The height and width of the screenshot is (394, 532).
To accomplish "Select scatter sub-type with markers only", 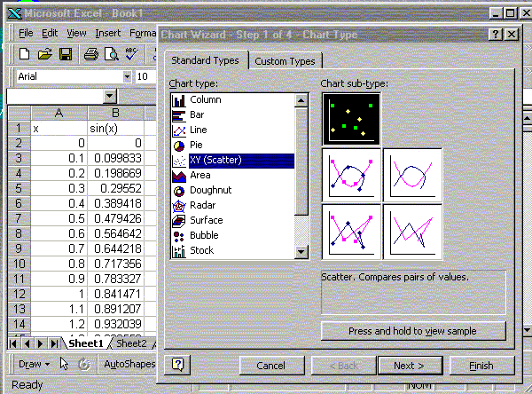I will [351, 119].
